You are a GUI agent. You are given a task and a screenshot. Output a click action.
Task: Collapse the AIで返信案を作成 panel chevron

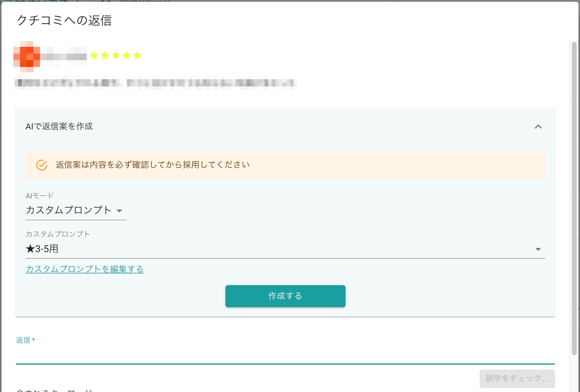tap(538, 127)
